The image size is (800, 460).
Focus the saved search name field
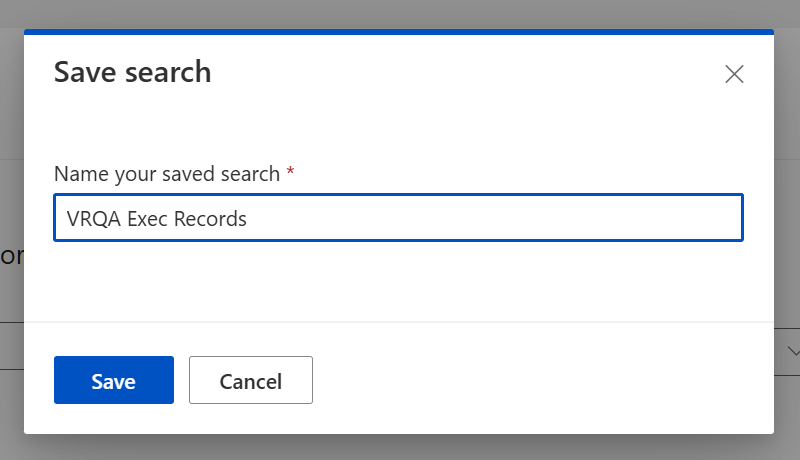pyautogui.click(x=398, y=218)
